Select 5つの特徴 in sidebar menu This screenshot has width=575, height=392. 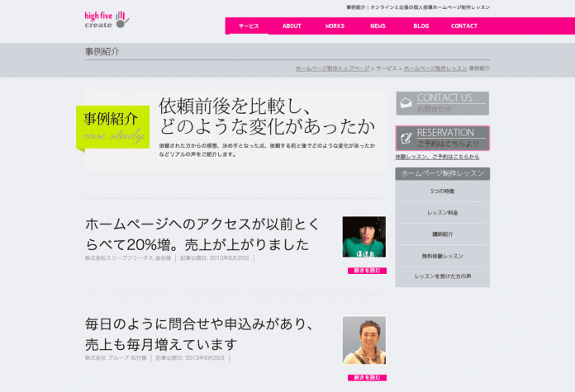pos(442,191)
